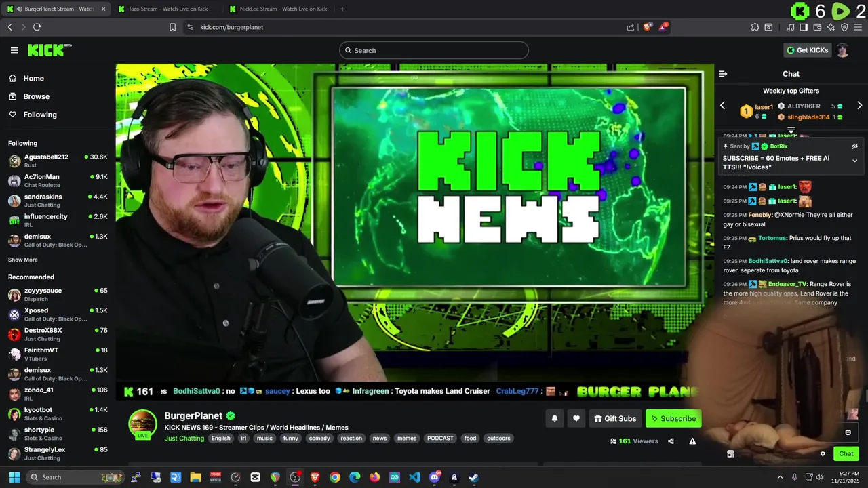Open the browser main menu
The width and height of the screenshot is (868, 488).
858,27
